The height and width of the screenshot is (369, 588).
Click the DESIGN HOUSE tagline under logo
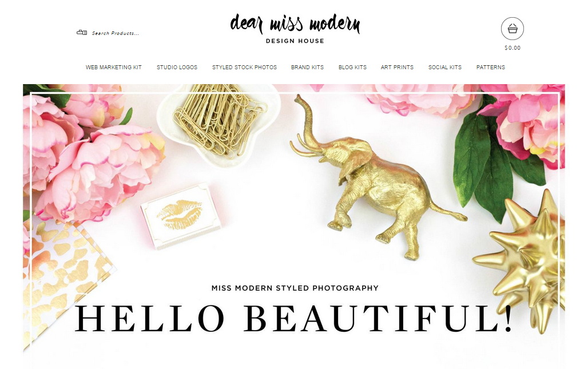tap(295, 41)
